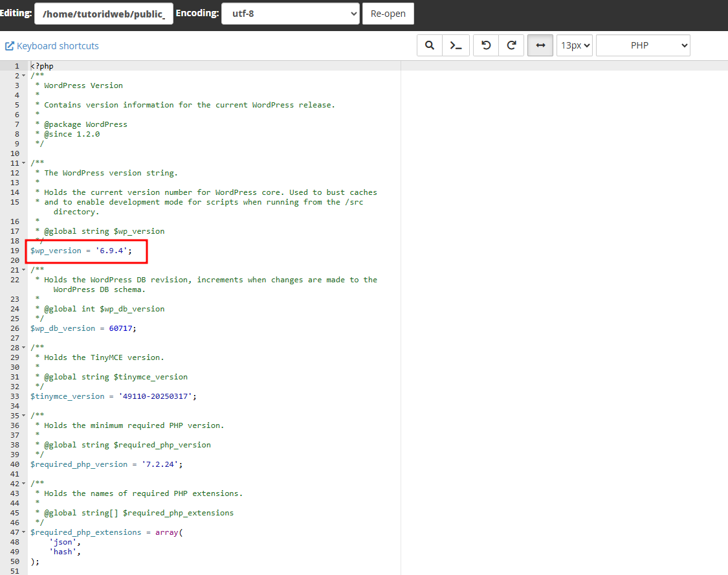728x575 pixels.
Task: Collapse the comment fold at line 28
Action: tap(24, 348)
